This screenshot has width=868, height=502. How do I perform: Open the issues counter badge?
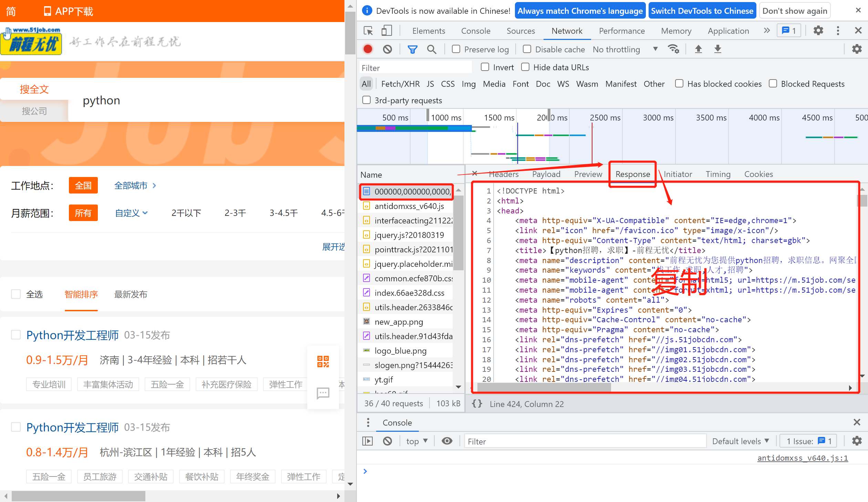[789, 31]
